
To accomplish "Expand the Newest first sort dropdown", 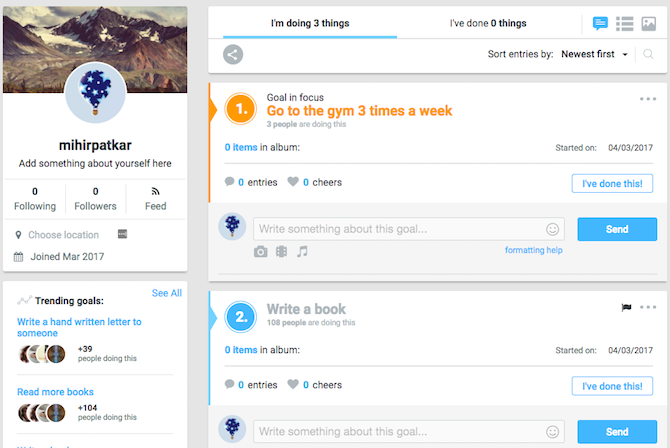I will point(594,54).
